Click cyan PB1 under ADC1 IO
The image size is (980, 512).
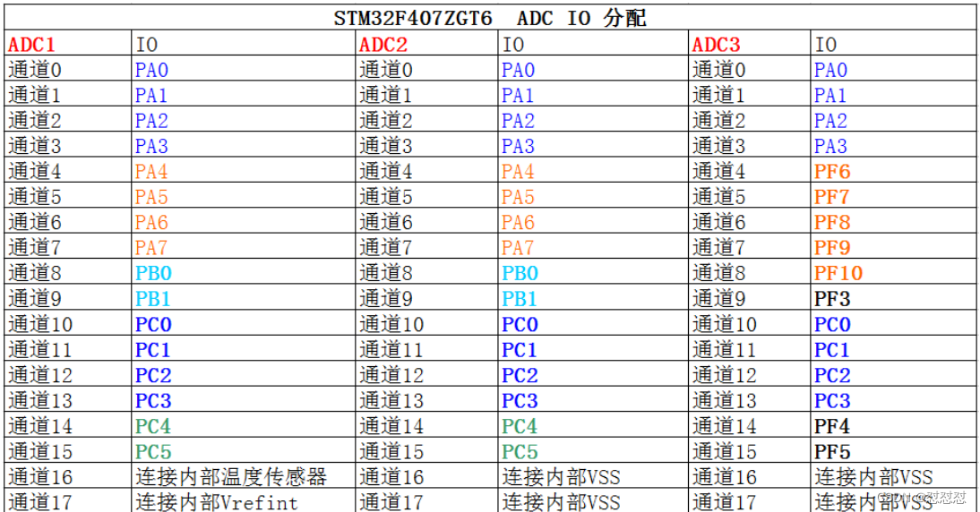[x=152, y=298]
